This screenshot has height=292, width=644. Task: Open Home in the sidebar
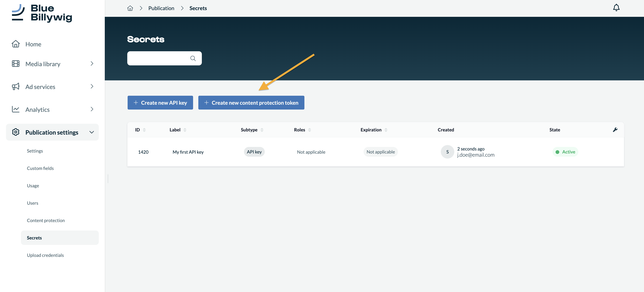point(33,44)
